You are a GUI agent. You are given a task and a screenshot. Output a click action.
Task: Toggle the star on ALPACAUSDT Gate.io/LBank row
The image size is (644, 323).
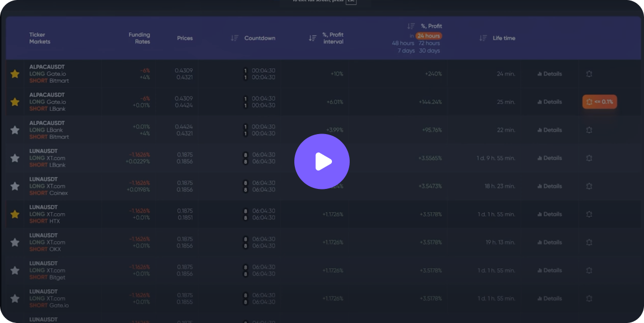coord(15,102)
